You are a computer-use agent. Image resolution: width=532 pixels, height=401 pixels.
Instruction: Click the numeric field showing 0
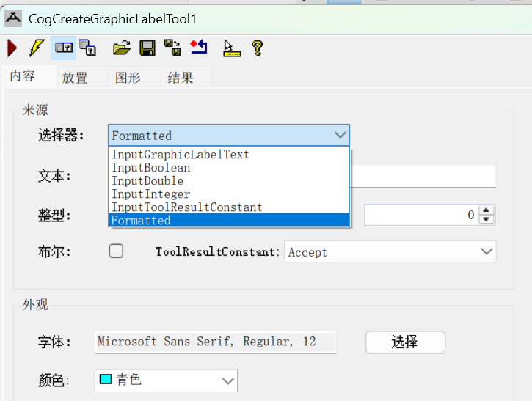click(421, 215)
